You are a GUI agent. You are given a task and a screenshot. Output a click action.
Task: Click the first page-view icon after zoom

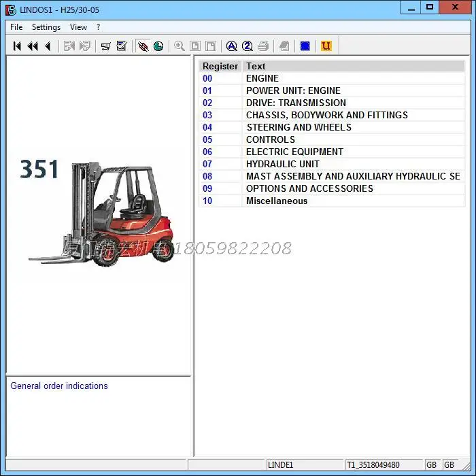195,46
